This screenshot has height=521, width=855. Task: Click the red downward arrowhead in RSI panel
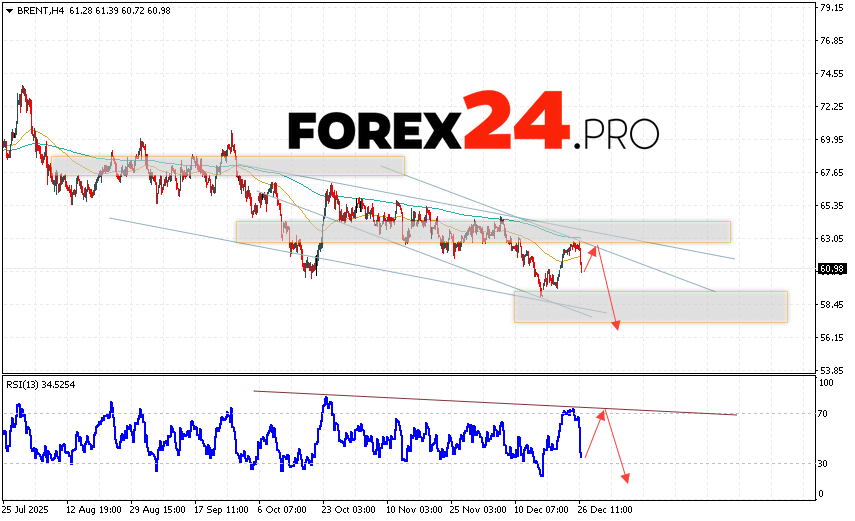click(x=626, y=477)
